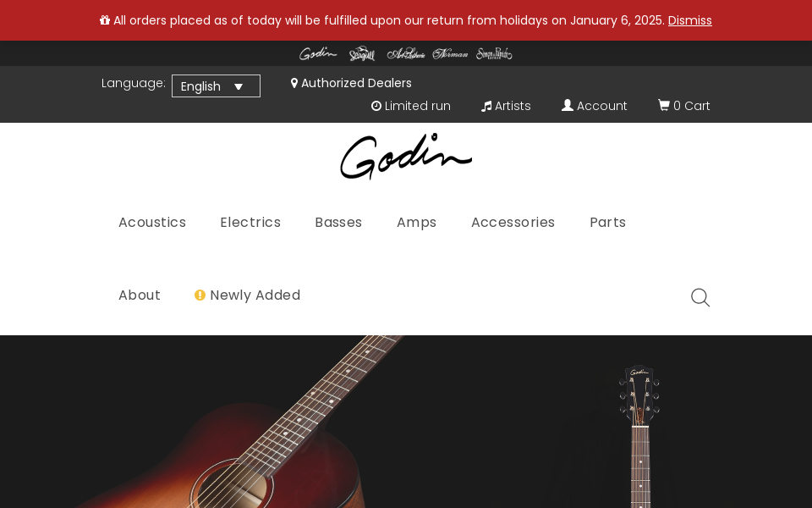The height and width of the screenshot is (508, 812).
Task: Click the shopping cart icon
Action: [665, 105]
